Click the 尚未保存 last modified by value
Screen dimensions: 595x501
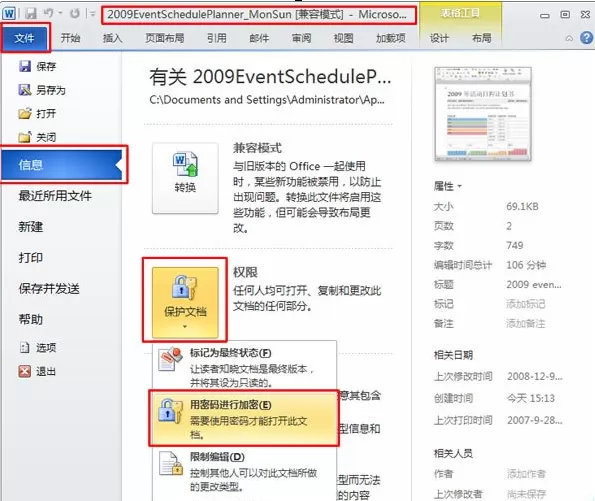(x=526, y=494)
